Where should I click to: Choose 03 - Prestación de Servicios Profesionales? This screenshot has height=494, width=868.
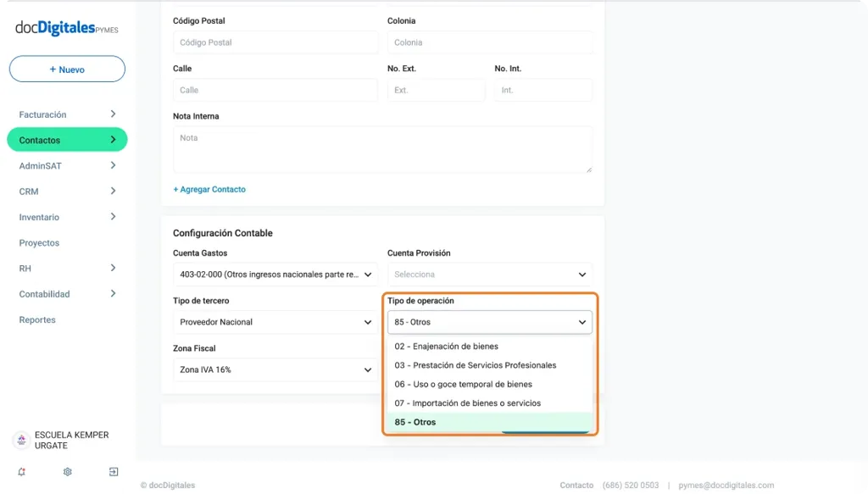pyautogui.click(x=476, y=365)
